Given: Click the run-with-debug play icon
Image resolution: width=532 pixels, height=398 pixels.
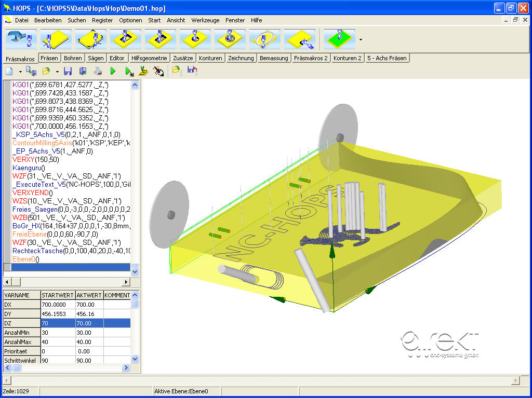Looking at the screenshot, I should click(x=129, y=71).
